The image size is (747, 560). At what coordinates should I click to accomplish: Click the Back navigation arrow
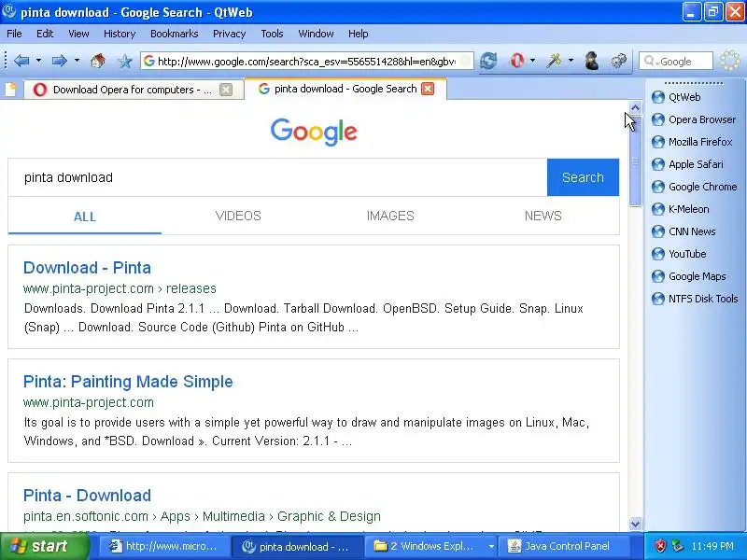pyautogui.click(x=21, y=61)
